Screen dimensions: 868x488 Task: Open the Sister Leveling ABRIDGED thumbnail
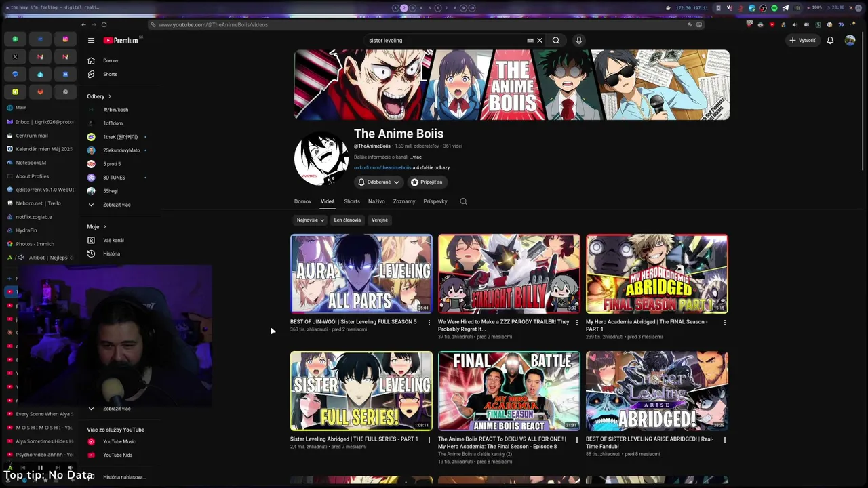pyautogui.click(x=657, y=391)
